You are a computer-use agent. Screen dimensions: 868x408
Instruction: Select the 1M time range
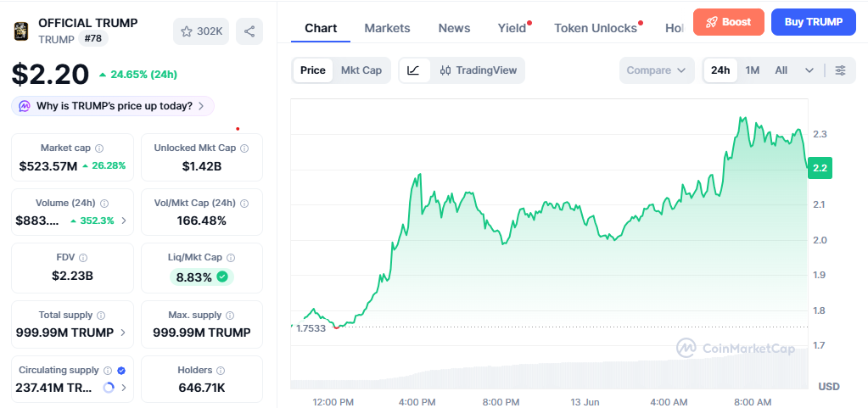pyautogui.click(x=753, y=70)
